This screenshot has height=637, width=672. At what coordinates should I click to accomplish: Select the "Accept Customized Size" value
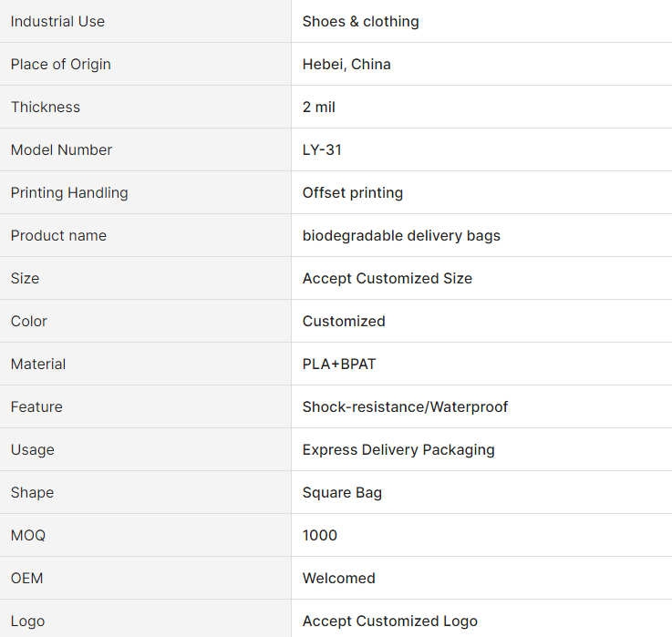387,278
